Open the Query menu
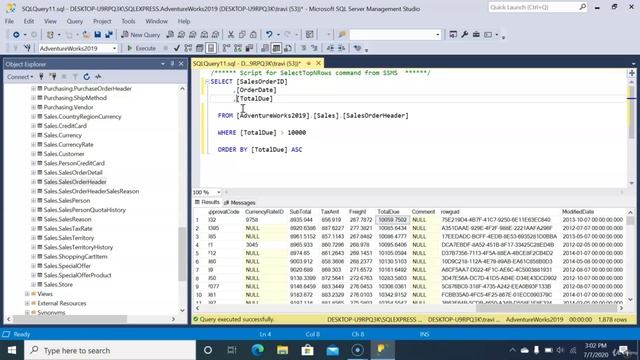The height and width of the screenshot is (360, 640). click(74, 21)
